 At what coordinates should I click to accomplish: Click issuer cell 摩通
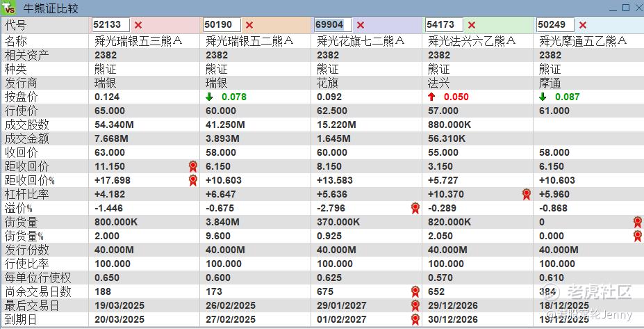pos(550,83)
